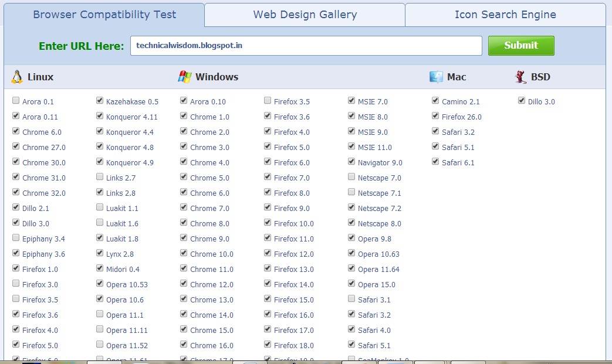
Task: Uncheck Kazehakase 0.5
Action: pos(100,101)
